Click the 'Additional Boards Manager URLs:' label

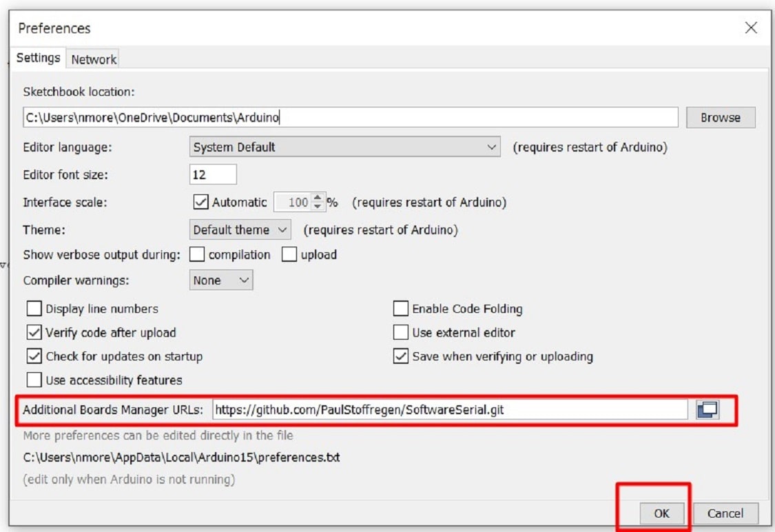coord(113,410)
